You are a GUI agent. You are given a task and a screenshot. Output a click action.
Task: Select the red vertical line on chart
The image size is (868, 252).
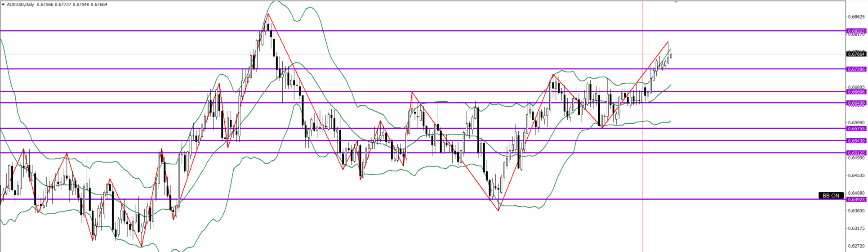642,135
